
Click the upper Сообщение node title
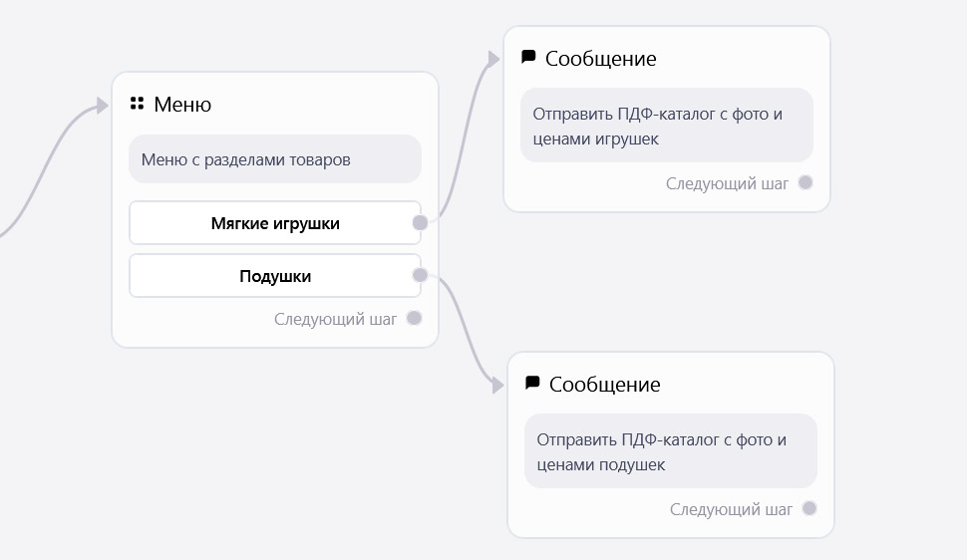coord(601,59)
